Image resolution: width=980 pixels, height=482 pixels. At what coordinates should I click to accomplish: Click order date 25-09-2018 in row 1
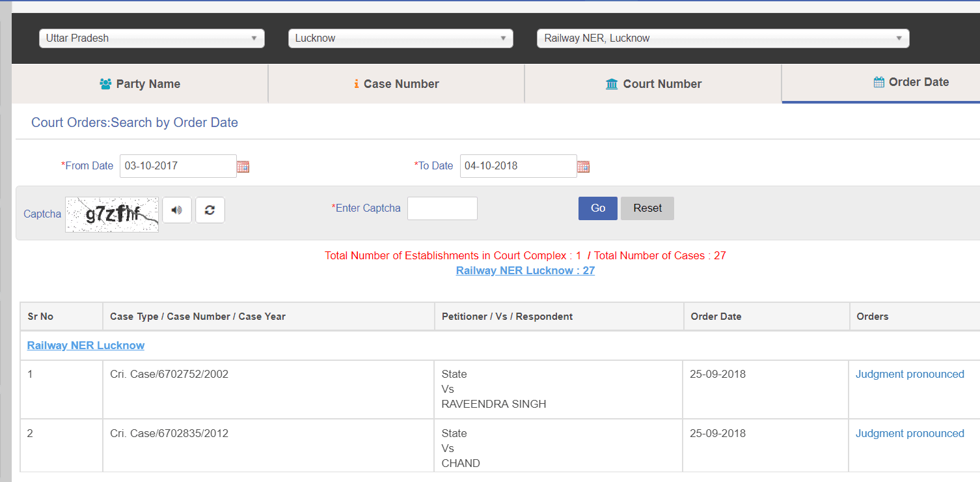tap(718, 374)
